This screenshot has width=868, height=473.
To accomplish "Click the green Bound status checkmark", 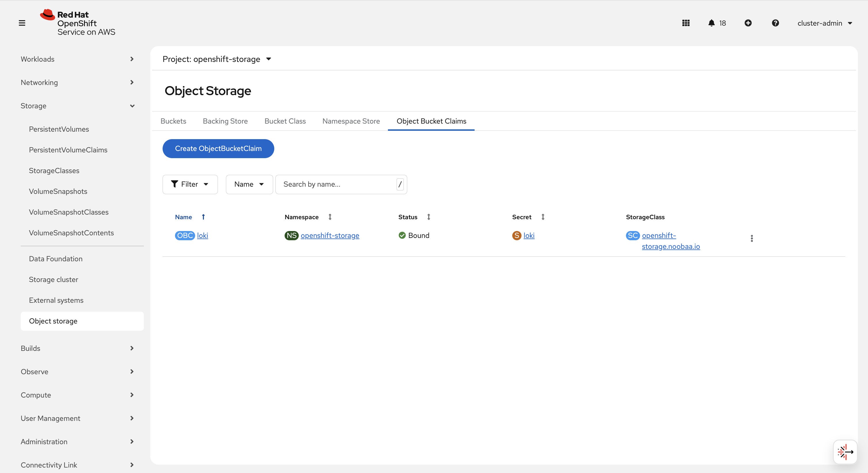I will coord(402,235).
